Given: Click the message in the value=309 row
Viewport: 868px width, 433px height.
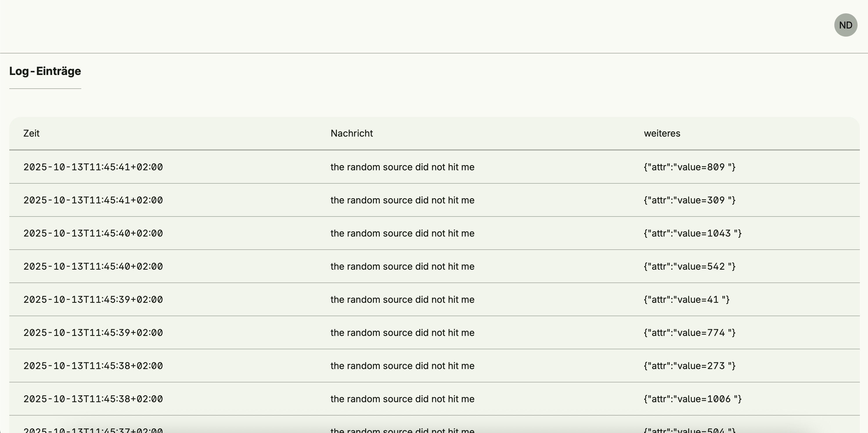Looking at the screenshot, I should point(402,200).
